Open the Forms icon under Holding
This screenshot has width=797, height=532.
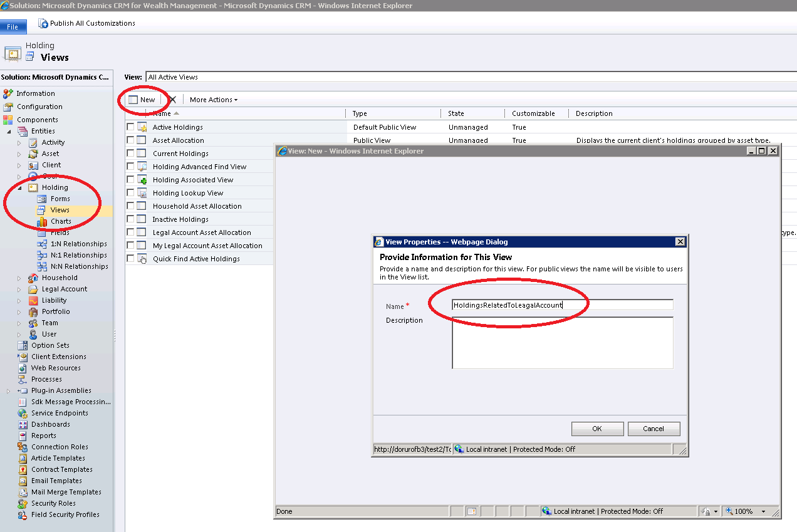[x=42, y=199]
